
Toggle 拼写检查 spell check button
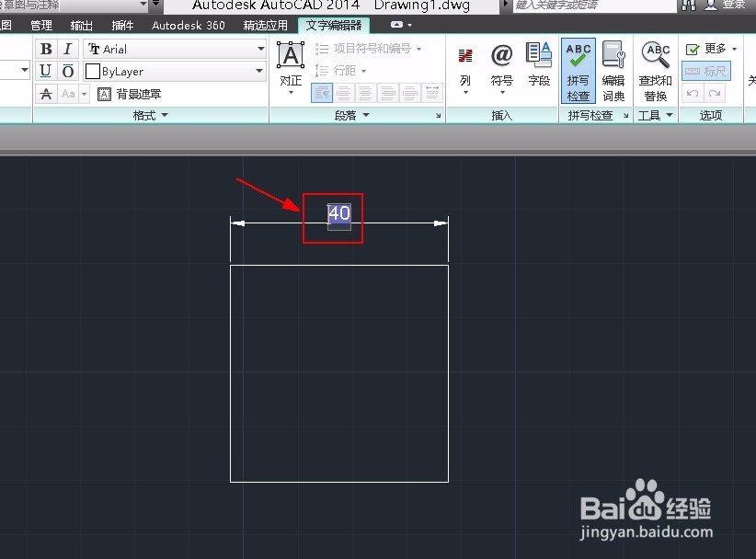coord(578,71)
